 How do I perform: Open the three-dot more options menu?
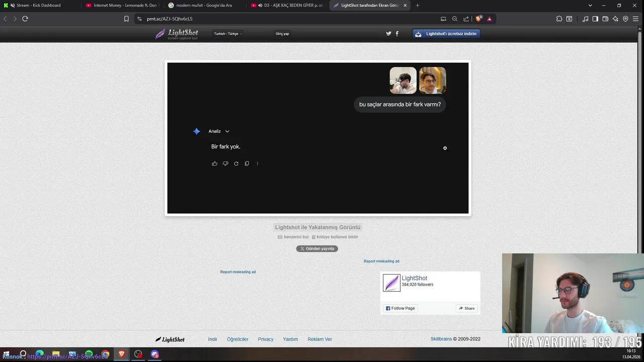258,163
